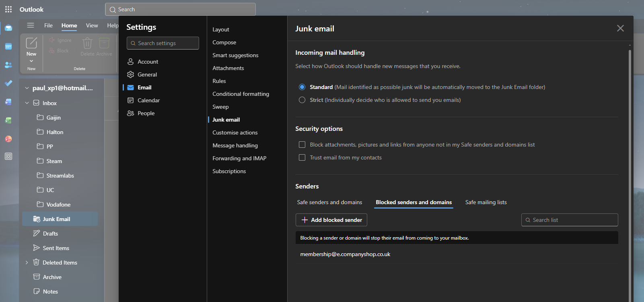Open Customise actions settings
The width and height of the screenshot is (644, 302).
(235, 132)
